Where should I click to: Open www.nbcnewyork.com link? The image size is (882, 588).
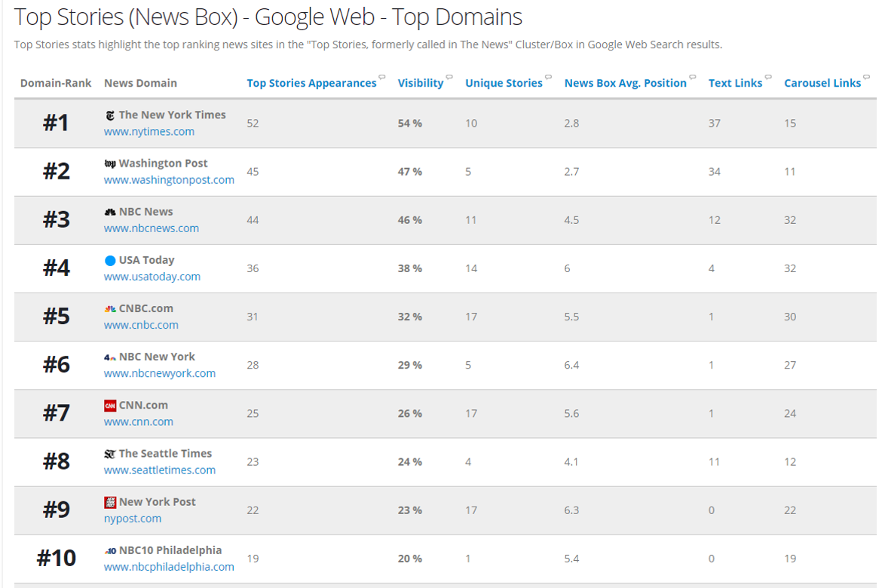pyautogui.click(x=160, y=374)
